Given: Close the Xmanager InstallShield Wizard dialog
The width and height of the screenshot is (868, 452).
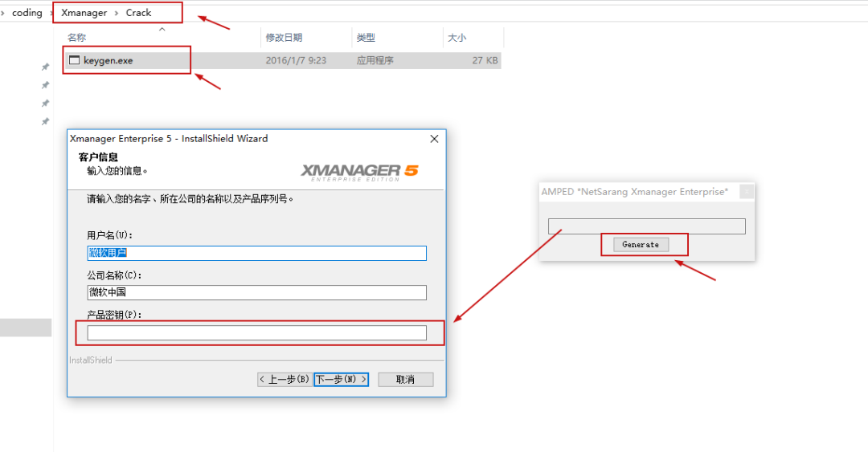Looking at the screenshot, I should pos(435,139).
